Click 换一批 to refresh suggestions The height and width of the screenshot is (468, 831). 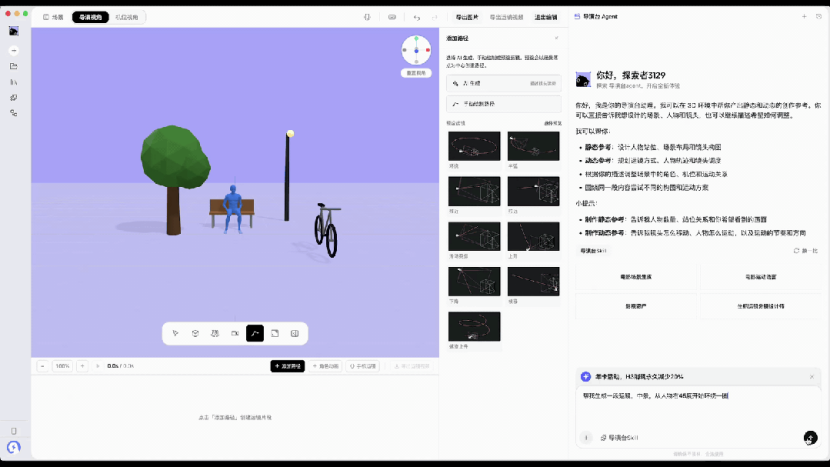pyautogui.click(x=806, y=251)
